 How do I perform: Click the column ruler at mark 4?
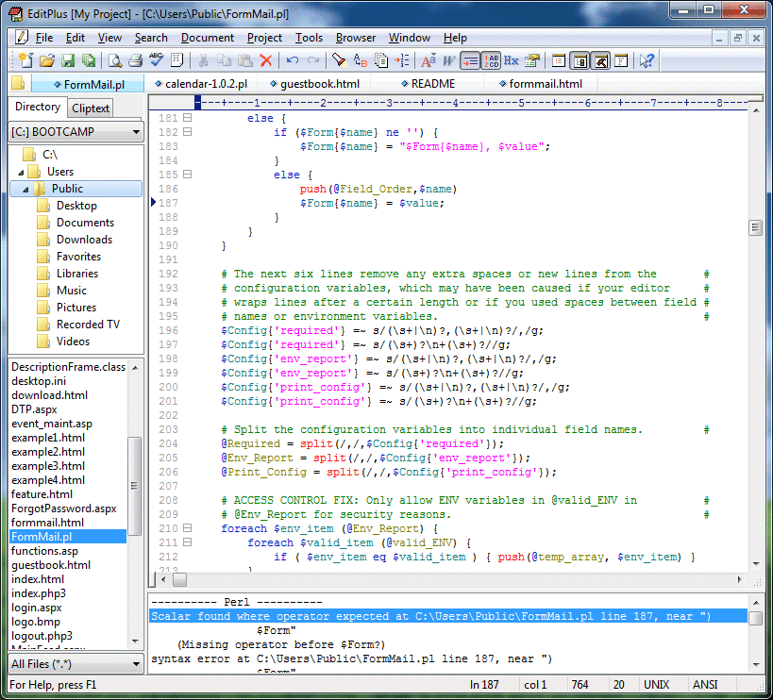click(x=455, y=103)
